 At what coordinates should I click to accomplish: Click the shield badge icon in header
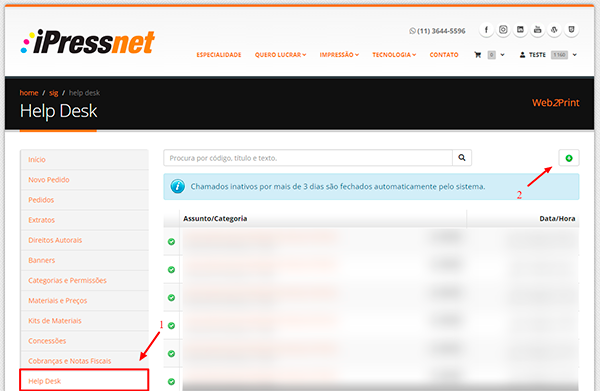click(572, 30)
